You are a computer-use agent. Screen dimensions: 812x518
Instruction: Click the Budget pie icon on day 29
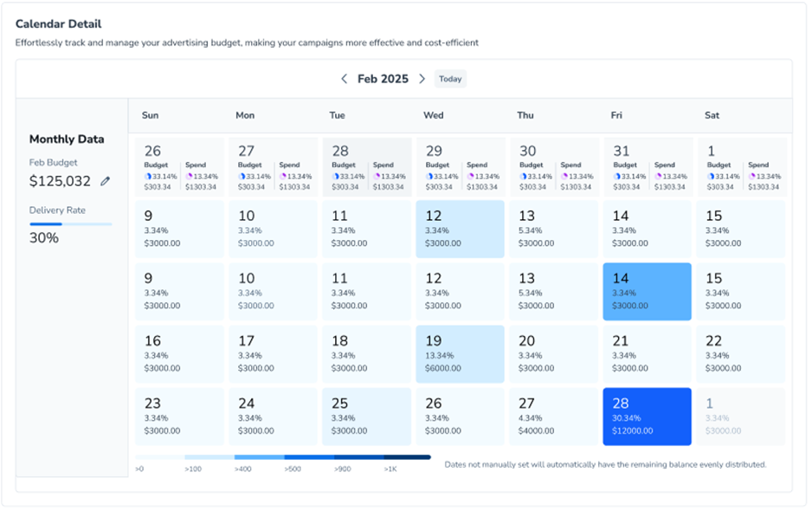click(x=428, y=176)
